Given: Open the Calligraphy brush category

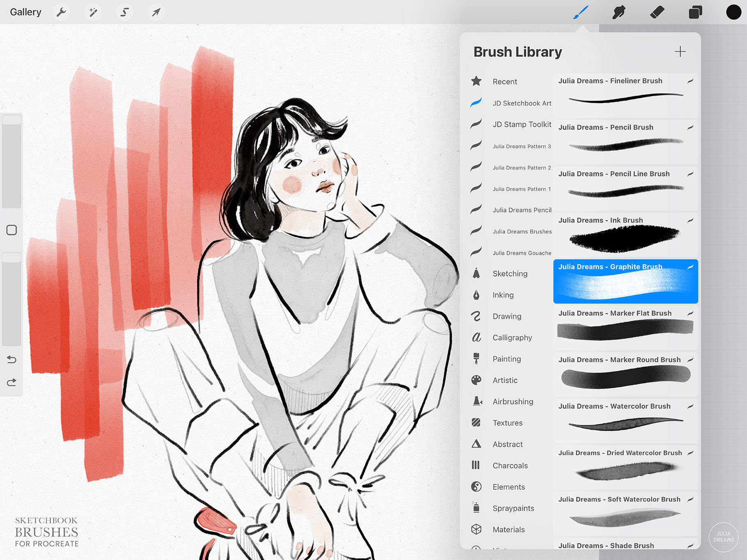Looking at the screenshot, I should tap(512, 337).
